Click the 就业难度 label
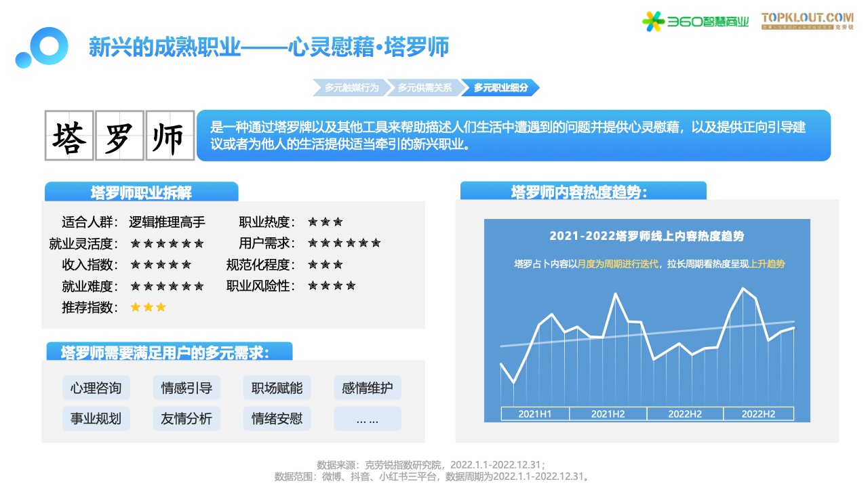Image resolution: width=868 pixels, height=488 pixels. tap(90, 286)
